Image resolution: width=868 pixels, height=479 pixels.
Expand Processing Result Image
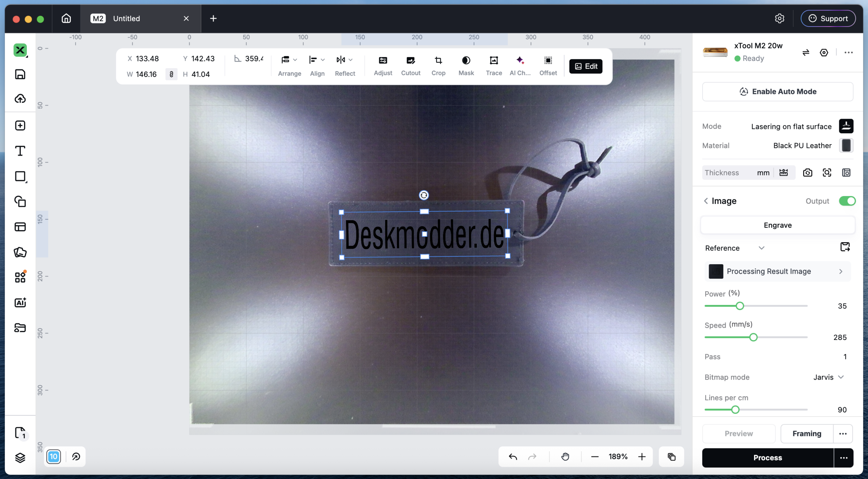pos(777,271)
